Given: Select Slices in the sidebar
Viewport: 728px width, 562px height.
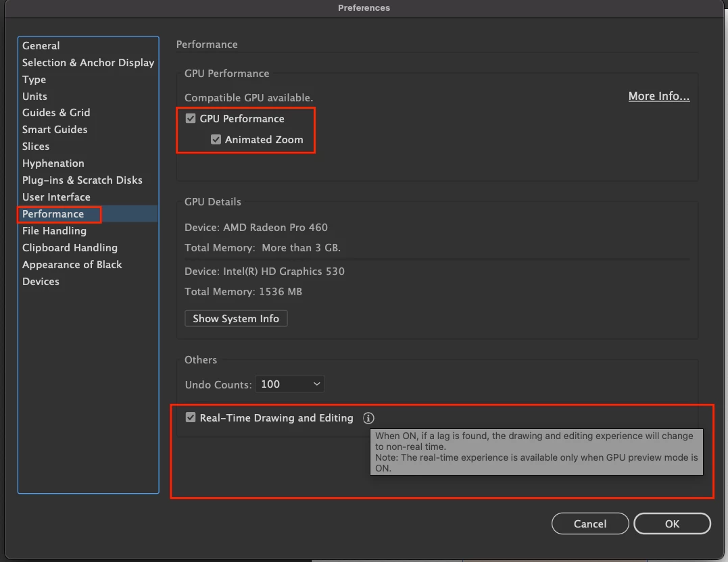Looking at the screenshot, I should pos(89,146).
